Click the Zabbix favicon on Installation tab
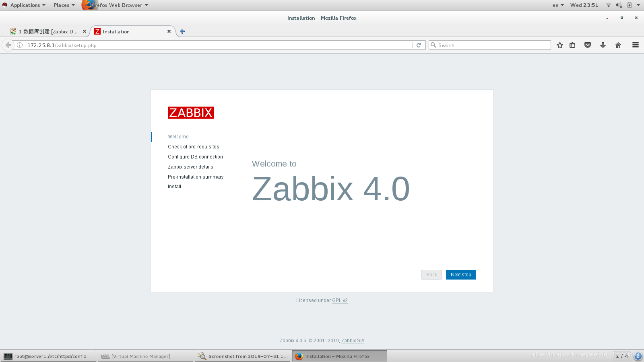 pos(97,31)
